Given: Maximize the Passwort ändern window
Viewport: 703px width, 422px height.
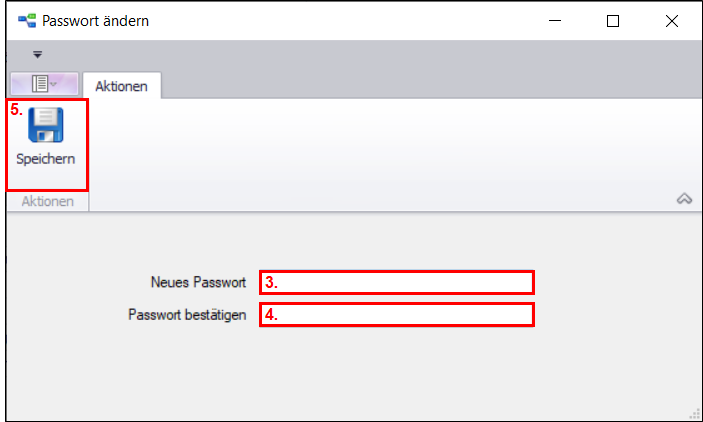Looking at the screenshot, I should tap(613, 20).
